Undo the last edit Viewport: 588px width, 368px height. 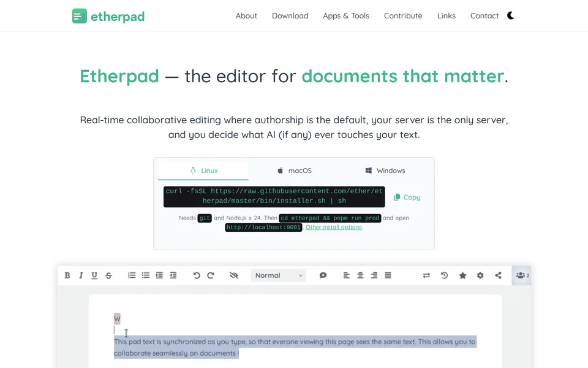point(197,275)
